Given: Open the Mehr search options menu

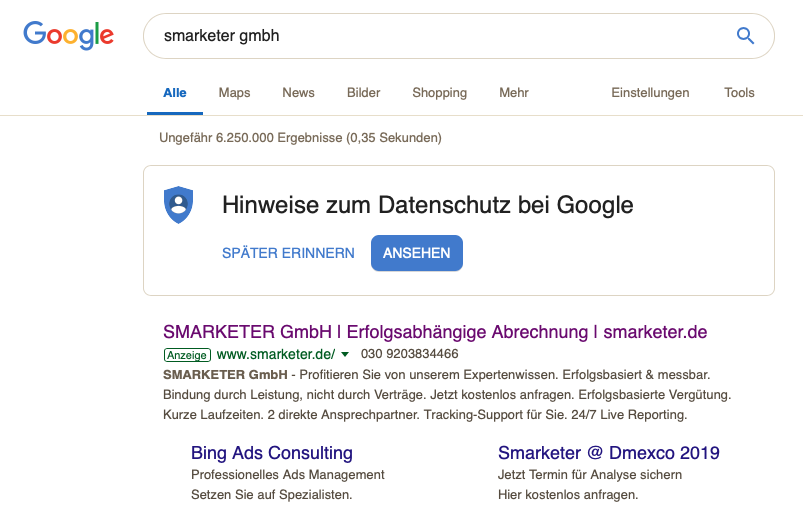Looking at the screenshot, I should 514,93.
